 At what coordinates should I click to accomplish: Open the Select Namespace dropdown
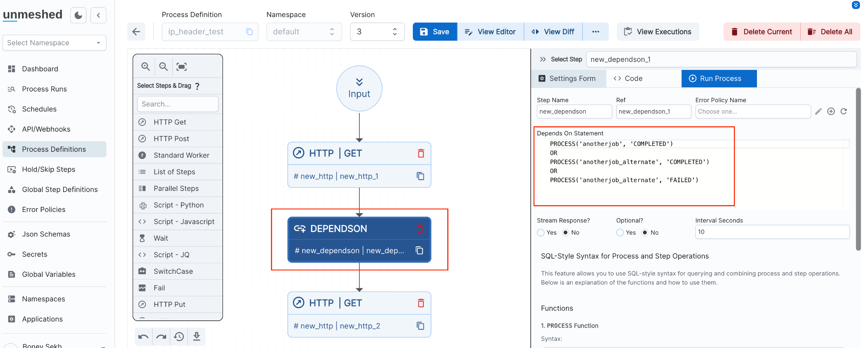click(x=54, y=43)
